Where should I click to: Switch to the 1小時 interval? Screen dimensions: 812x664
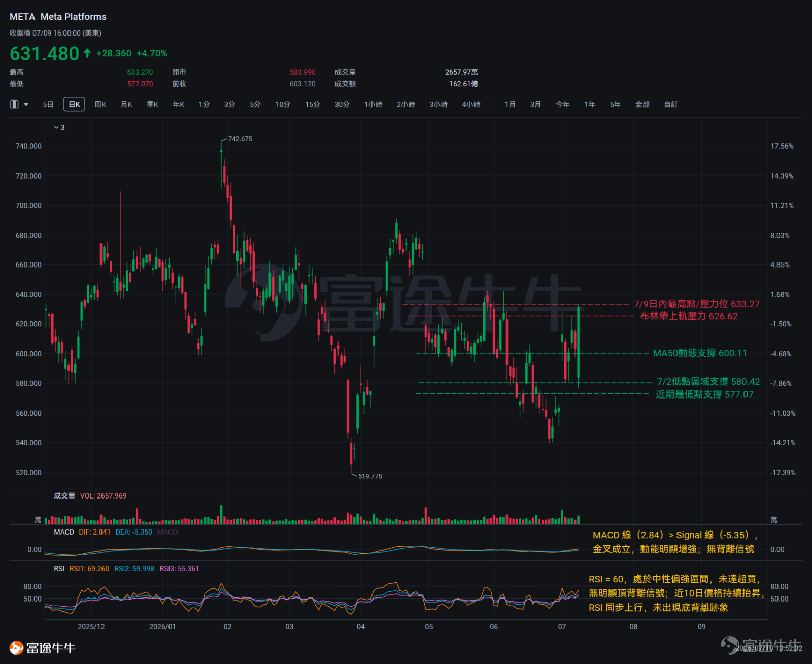[373, 104]
